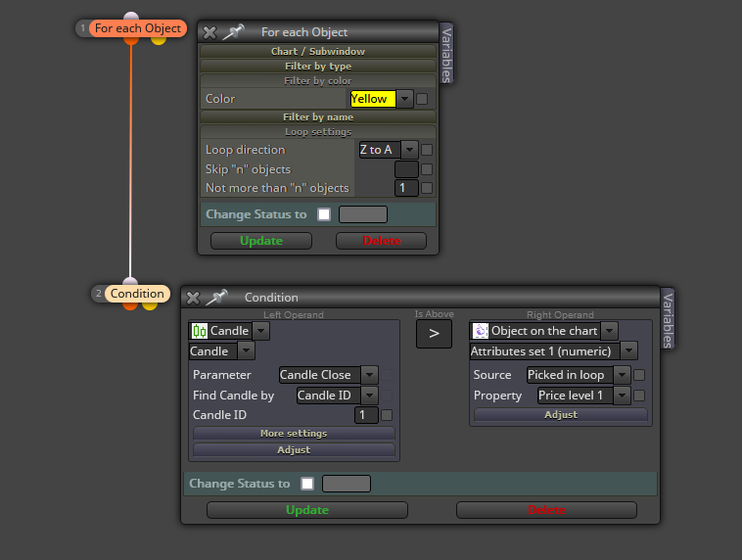Expand the Filter by type section
Screen dimensions: 742x560
pos(318,66)
